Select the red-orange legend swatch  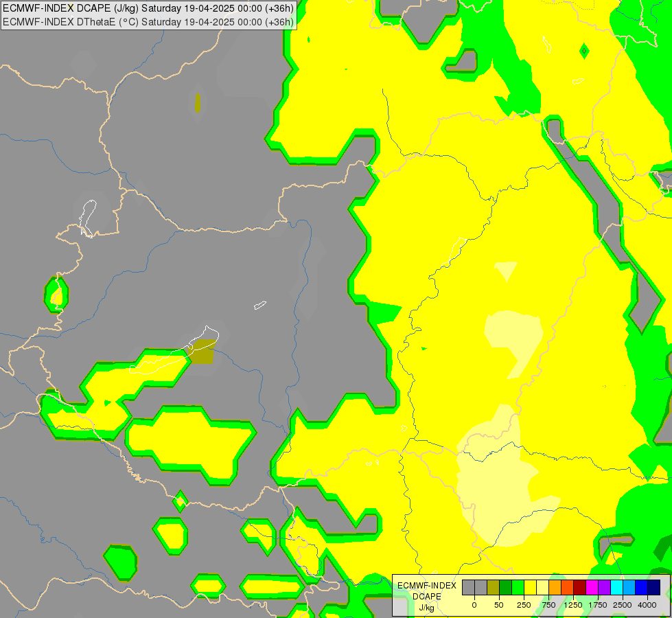pyautogui.click(x=568, y=587)
